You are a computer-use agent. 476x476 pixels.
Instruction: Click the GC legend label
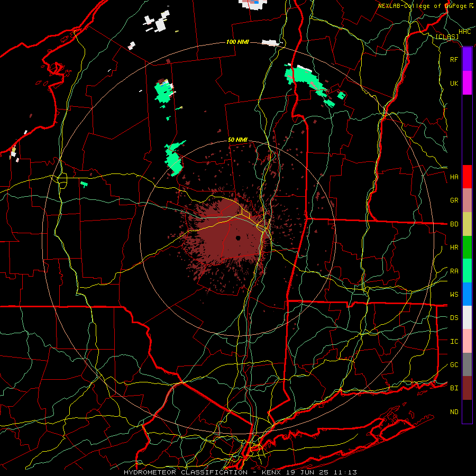[x=454, y=365]
